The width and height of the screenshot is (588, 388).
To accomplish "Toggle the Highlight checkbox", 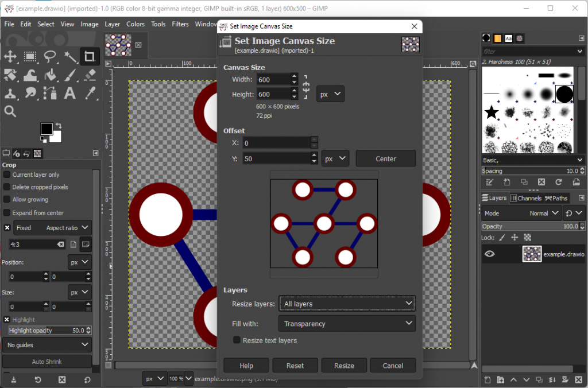I will [x=7, y=320].
